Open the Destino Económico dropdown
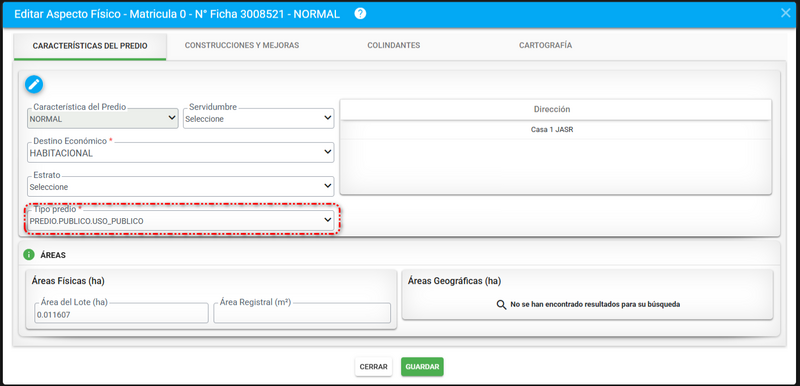Viewport: 800px width, 386px height. pos(181,152)
